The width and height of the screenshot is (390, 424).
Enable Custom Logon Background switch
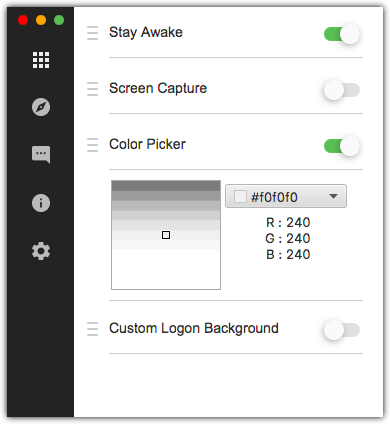tap(342, 330)
